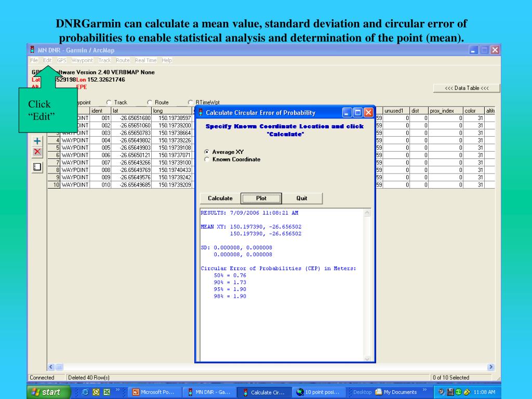The height and width of the screenshot is (399, 532).
Task: Expand quick launch overflow chevron
Action: [117, 390]
